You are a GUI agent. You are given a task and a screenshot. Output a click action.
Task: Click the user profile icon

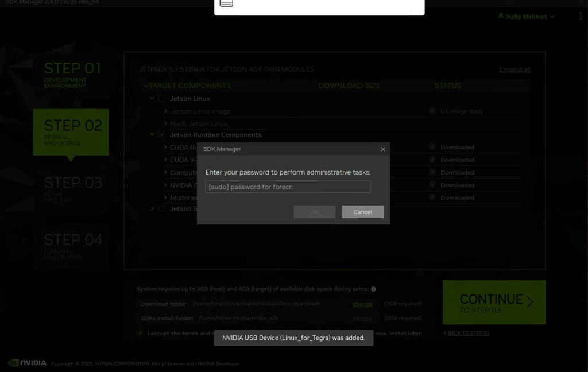coord(501,16)
